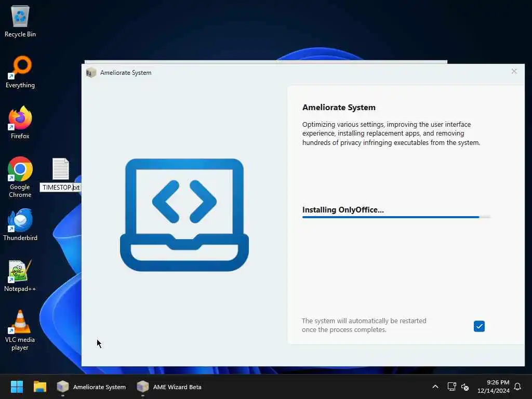Click the muted volume tray icon
The height and width of the screenshot is (399, 532).
(465, 387)
